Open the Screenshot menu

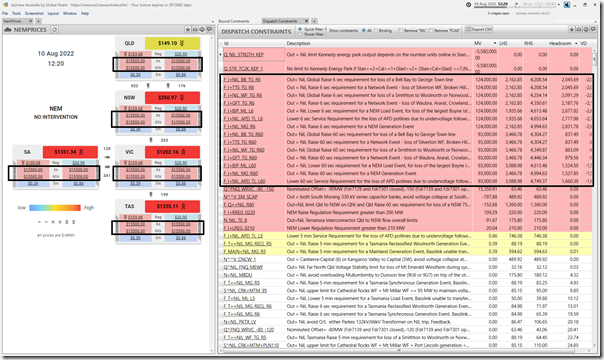pyautogui.click(x=34, y=13)
